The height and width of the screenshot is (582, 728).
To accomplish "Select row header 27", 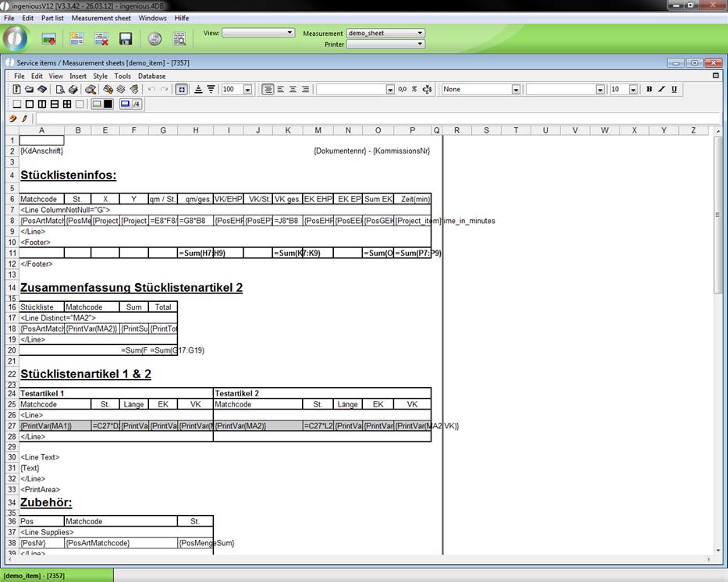I will tap(12, 426).
